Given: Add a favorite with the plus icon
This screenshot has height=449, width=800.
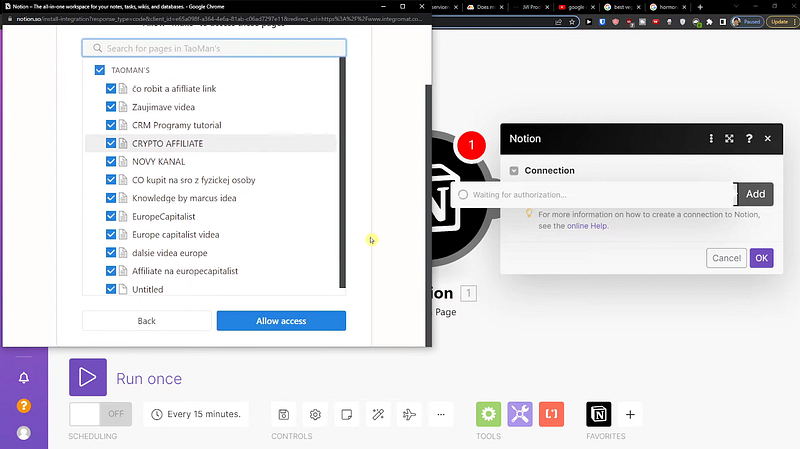Looking at the screenshot, I should (630, 414).
